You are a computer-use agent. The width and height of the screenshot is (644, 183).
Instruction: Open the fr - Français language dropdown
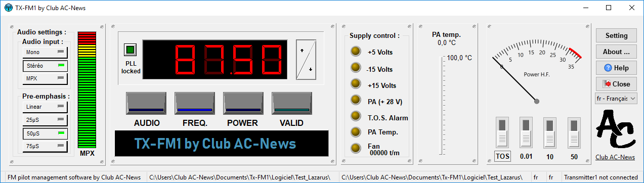pyautogui.click(x=616, y=98)
